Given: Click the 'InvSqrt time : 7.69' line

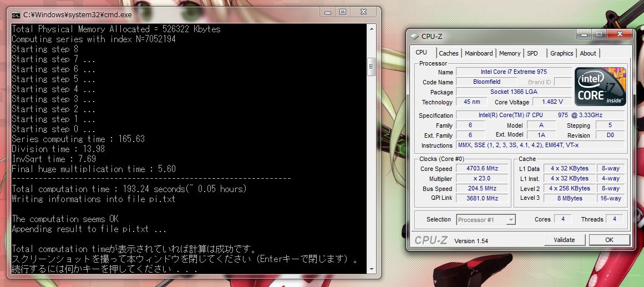Looking at the screenshot, I should click(x=53, y=159).
